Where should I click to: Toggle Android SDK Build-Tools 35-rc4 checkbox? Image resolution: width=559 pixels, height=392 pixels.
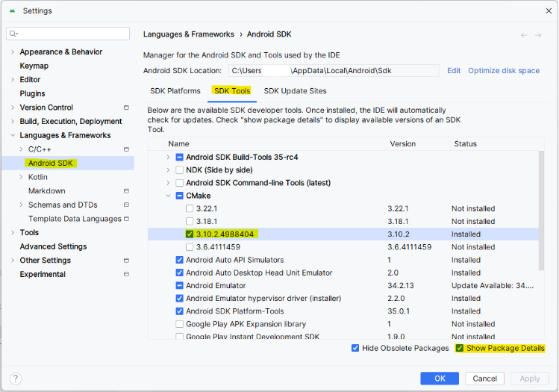[x=180, y=158]
